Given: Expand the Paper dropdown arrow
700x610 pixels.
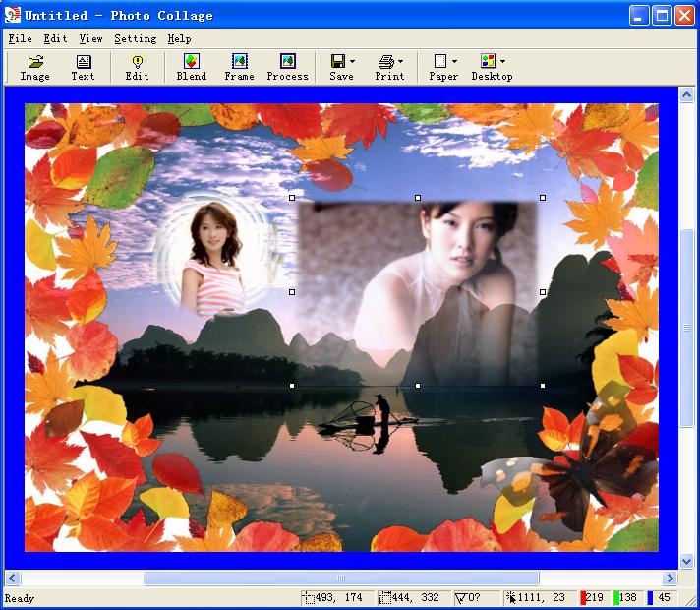Looking at the screenshot, I should coord(454,61).
